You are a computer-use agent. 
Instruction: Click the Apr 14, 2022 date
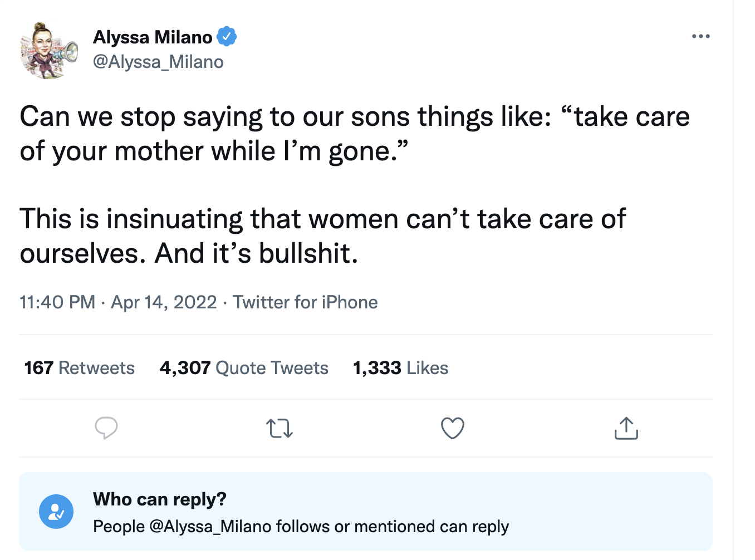(x=164, y=302)
